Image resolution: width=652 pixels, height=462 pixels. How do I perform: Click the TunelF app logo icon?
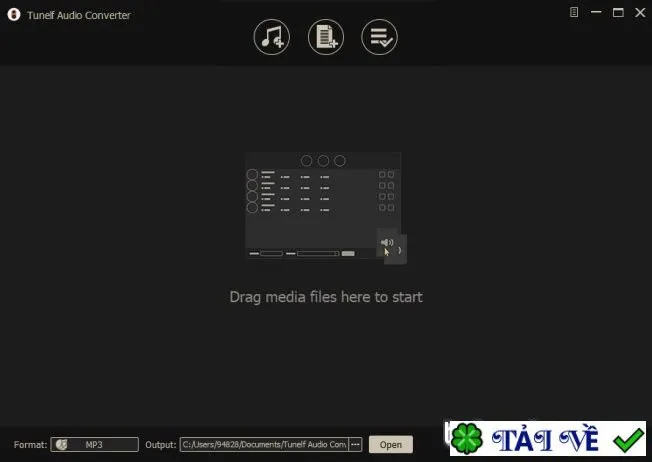tap(14, 15)
